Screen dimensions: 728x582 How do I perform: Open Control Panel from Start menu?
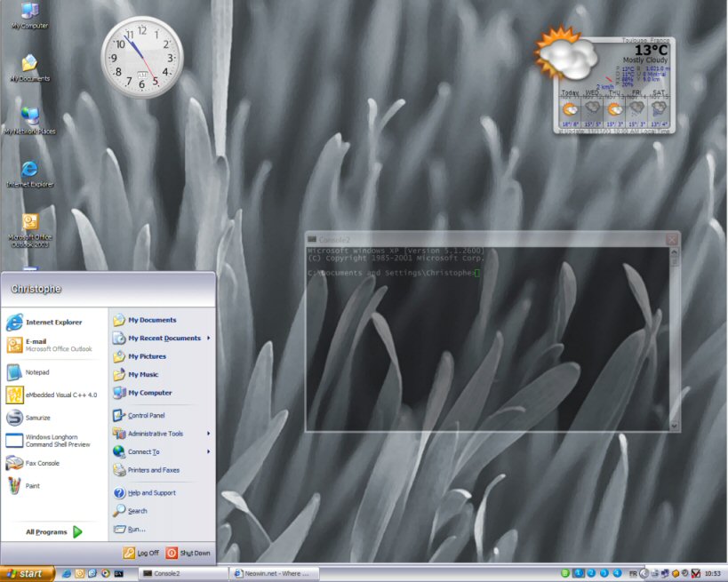[162, 415]
